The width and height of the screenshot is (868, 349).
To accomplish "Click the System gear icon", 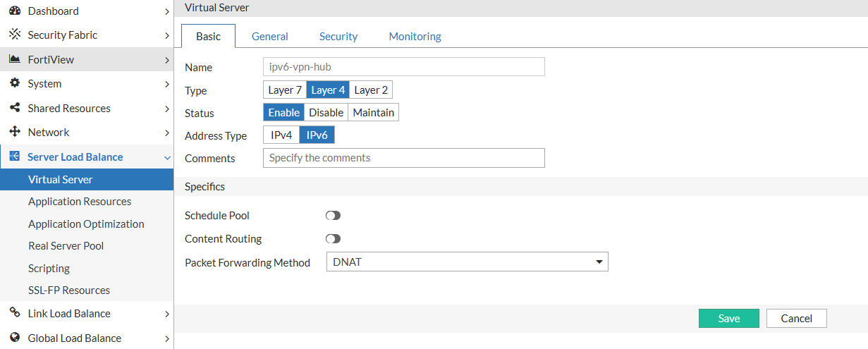I will 14,83.
